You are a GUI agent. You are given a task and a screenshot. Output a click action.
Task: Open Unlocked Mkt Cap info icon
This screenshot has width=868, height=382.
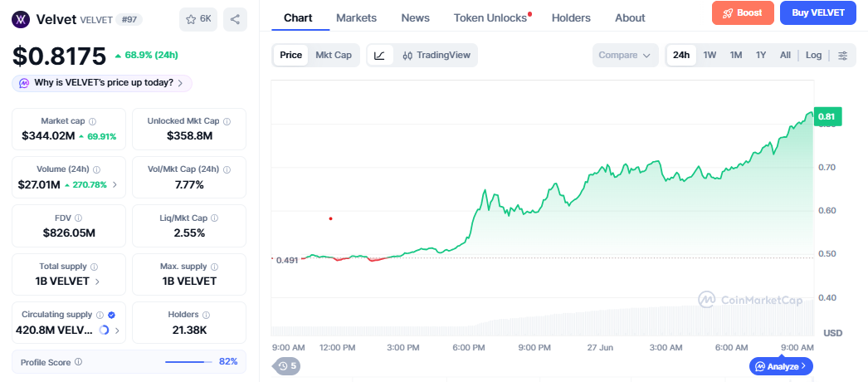click(x=227, y=121)
